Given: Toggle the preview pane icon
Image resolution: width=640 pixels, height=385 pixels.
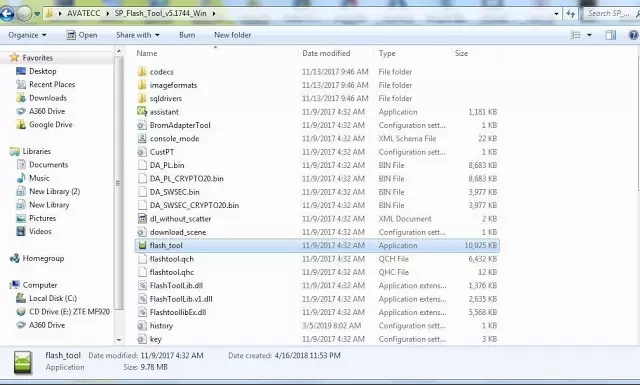Looking at the screenshot, I should [x=611, y=35].
